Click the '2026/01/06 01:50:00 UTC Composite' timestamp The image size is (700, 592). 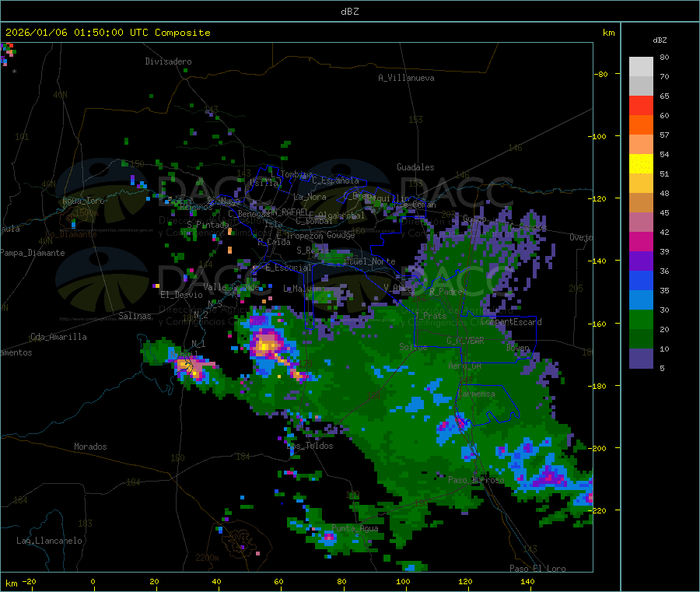[107, 33]
